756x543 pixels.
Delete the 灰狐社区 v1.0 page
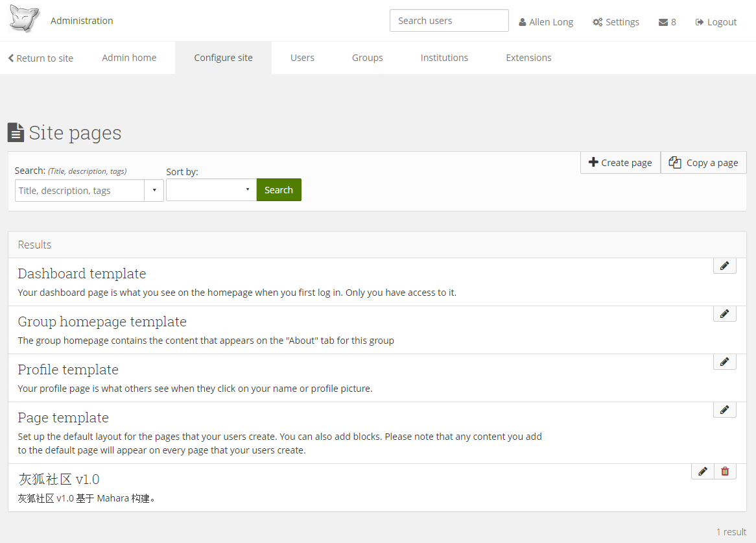tap(725, 472)
